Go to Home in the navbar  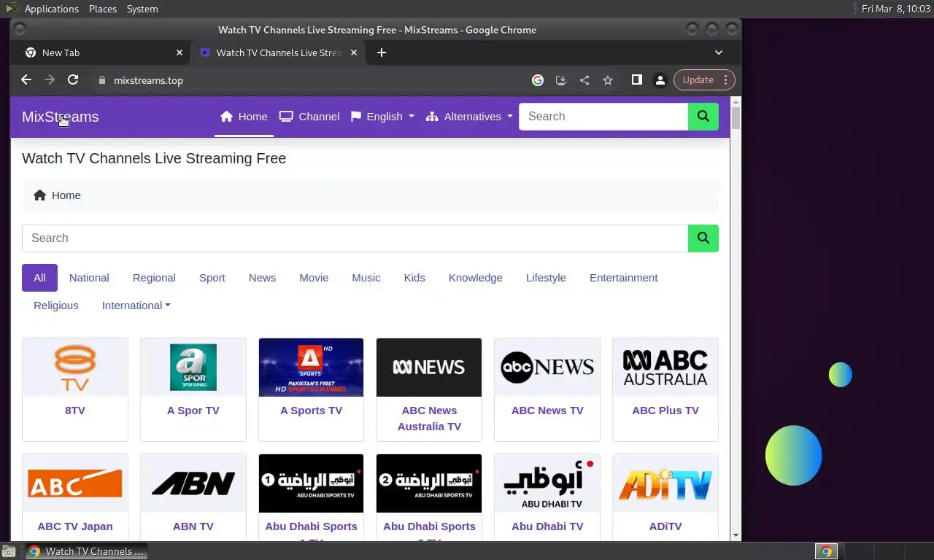tap(244, 117)
